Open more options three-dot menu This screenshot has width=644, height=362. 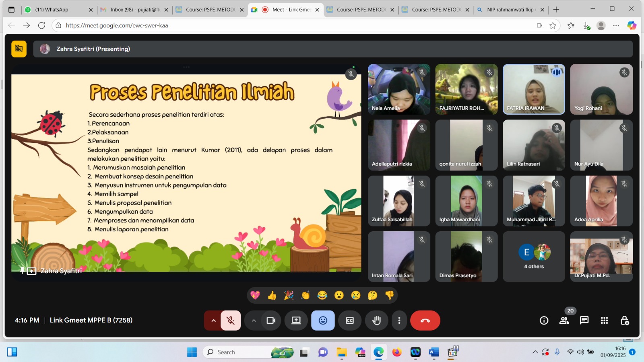tap(399, 321)
